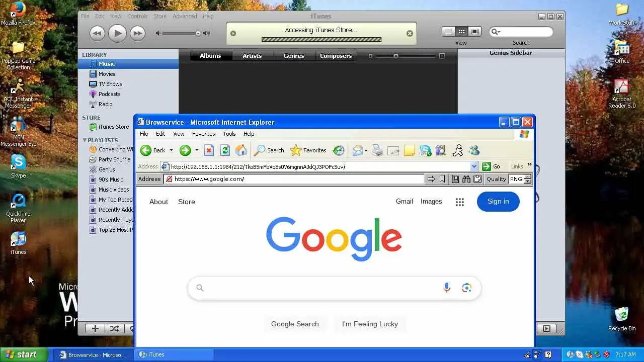Click the yellow note Discuss icon
Image resolution: width=644 pixels, height=362 pixels.
click(410, 150)
